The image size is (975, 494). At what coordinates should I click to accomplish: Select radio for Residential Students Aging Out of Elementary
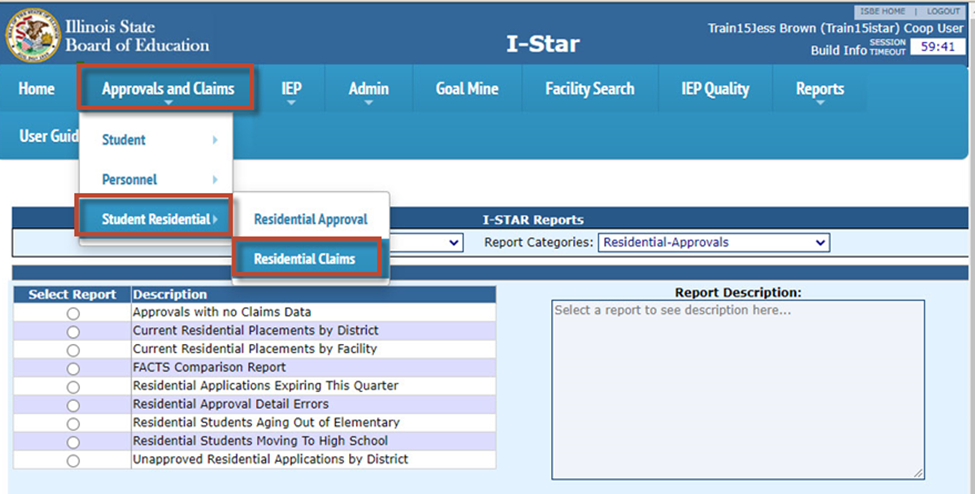(73, 424)
